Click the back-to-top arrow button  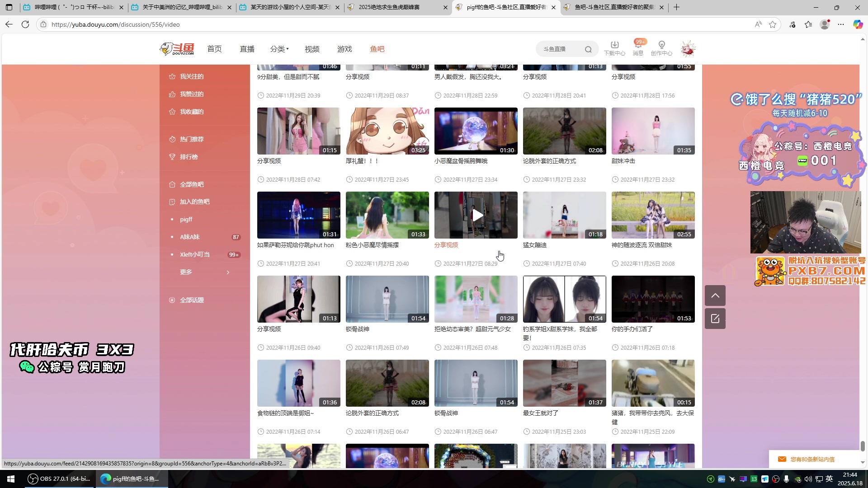pyautogui.click(x=715, y=296)
